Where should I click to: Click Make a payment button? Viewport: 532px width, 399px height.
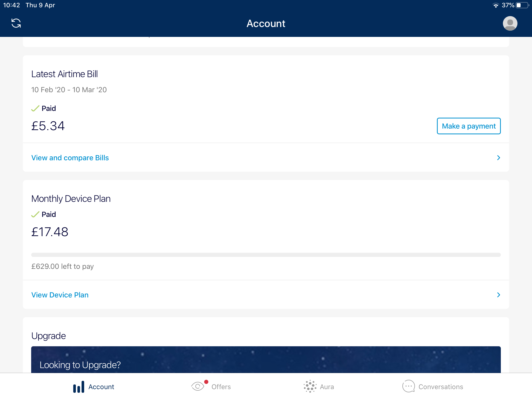[x=469, y=126]
